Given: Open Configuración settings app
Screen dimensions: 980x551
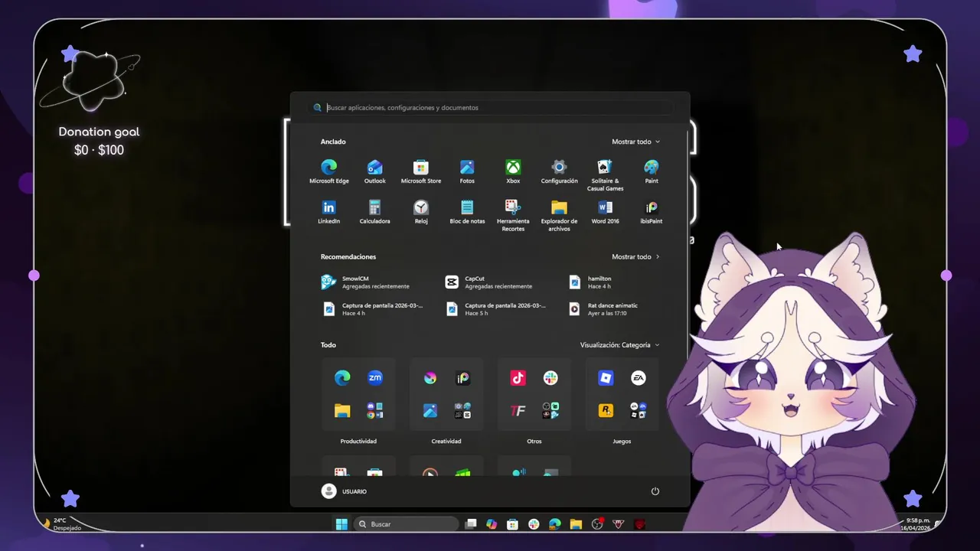Looking at the screenshot, I should pos(559,171).
